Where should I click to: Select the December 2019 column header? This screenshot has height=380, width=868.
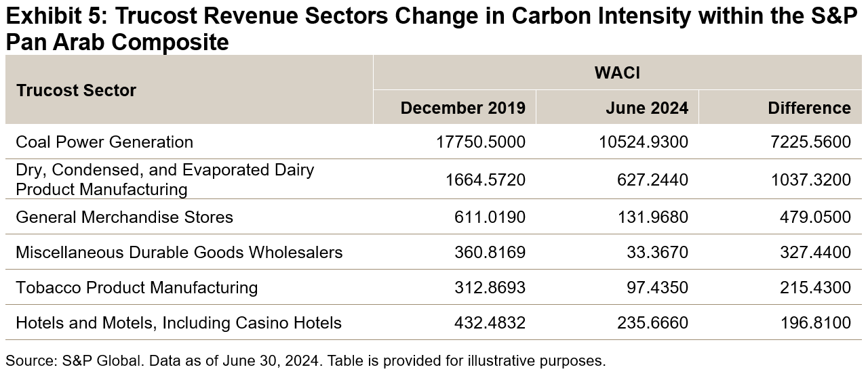pyautogui.click(x=462, y=108)
